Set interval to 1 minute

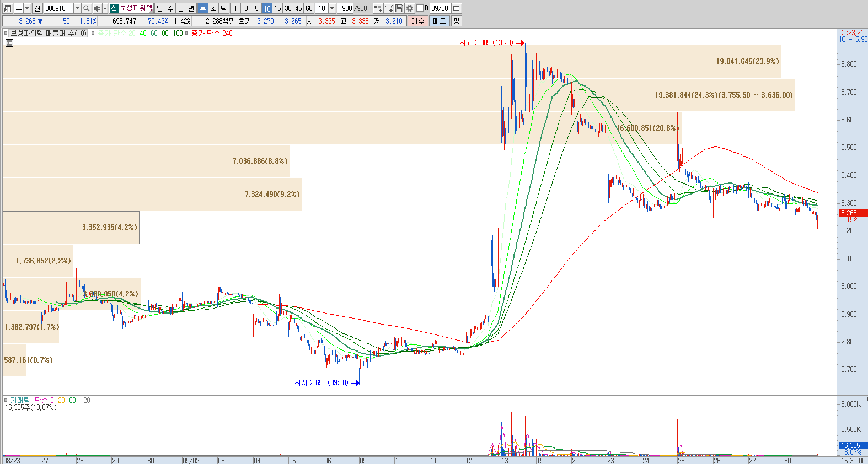[235, 8]
